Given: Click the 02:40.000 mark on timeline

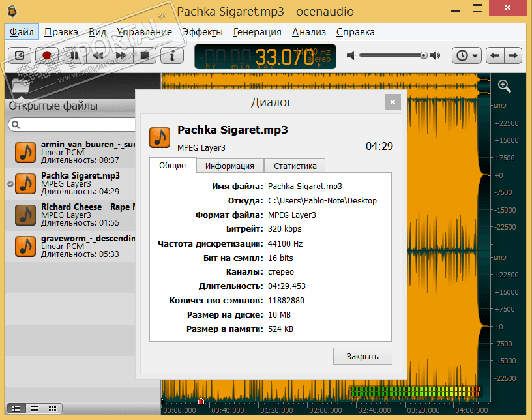Looking at the screenshot, I should (374, 410).
